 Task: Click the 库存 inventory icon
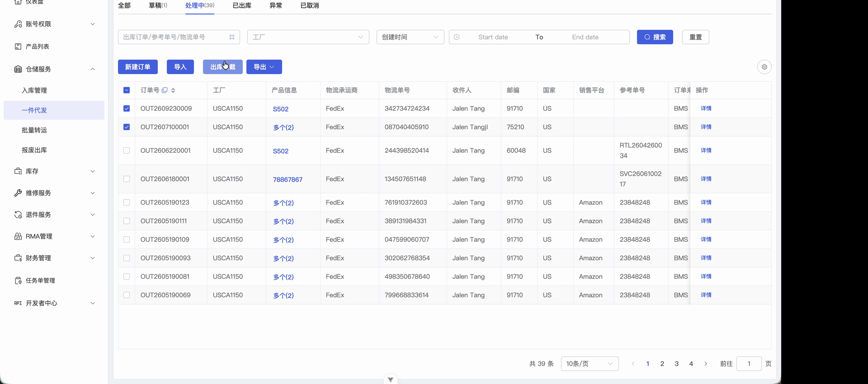[18, 171]
